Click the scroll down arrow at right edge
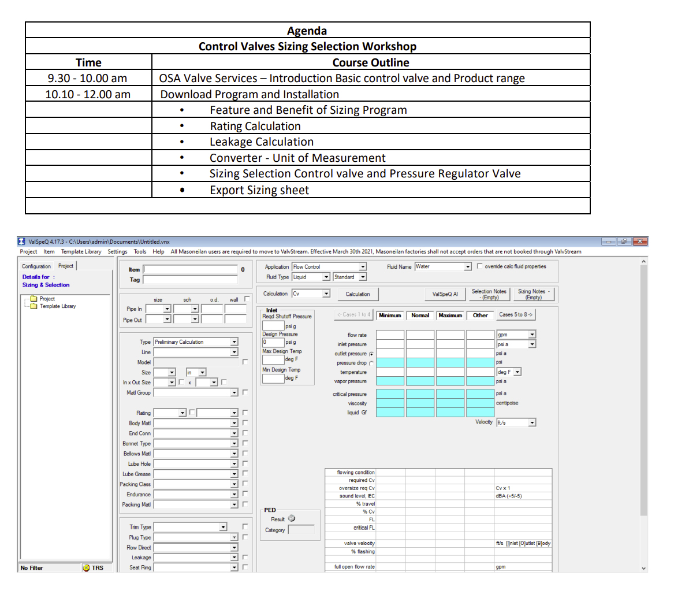Viewport: 700px width, 605px height. tap(644, 568)
